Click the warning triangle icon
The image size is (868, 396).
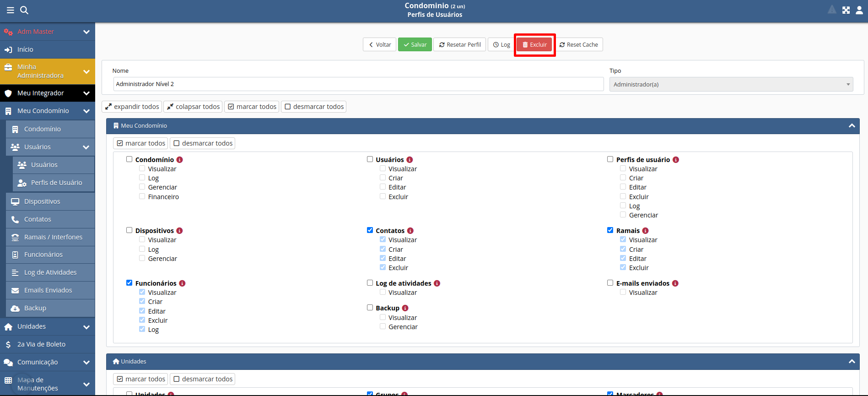pos(832,10)
